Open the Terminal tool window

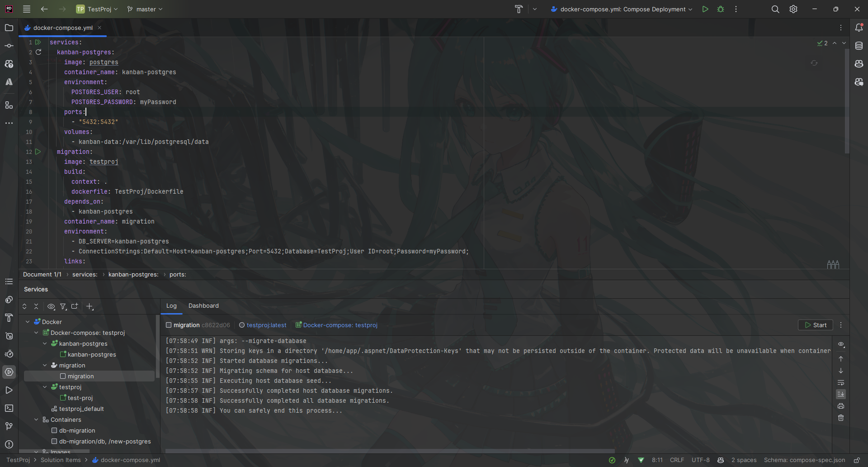tap(9, 408)
